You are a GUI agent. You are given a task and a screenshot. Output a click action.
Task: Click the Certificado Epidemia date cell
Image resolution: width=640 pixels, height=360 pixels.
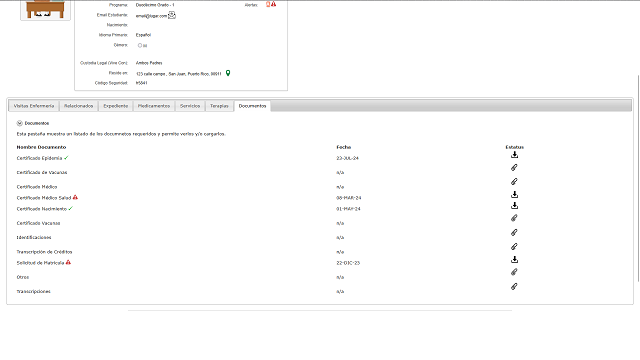click(347, 158)
